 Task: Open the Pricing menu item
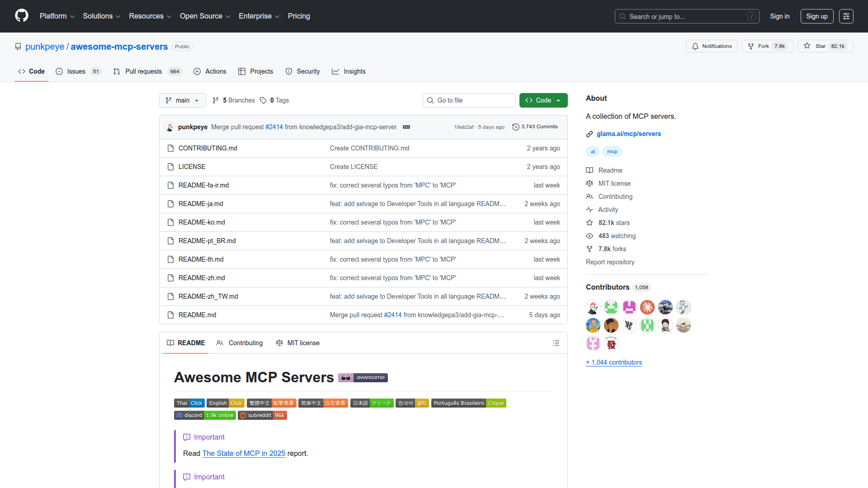[x=298, y=16]
